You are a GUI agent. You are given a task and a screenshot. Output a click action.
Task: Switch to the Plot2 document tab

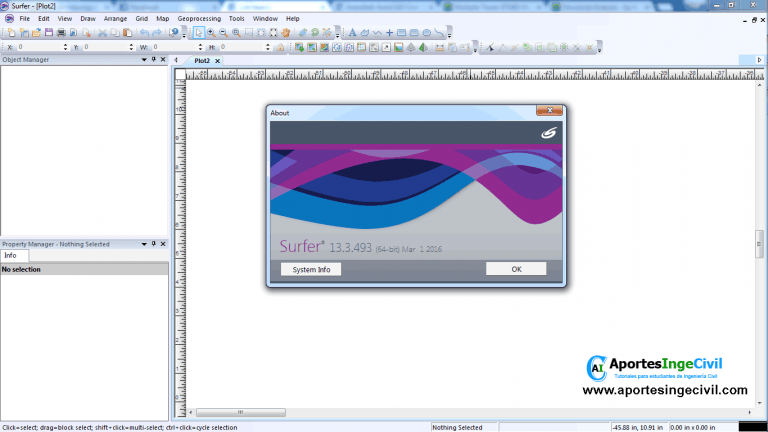[202, 61]
